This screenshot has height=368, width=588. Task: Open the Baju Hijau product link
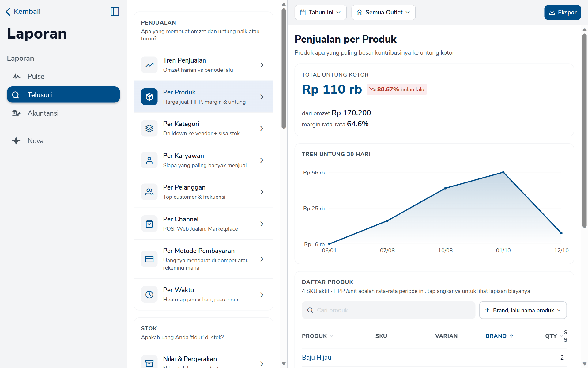pos(316,357)
